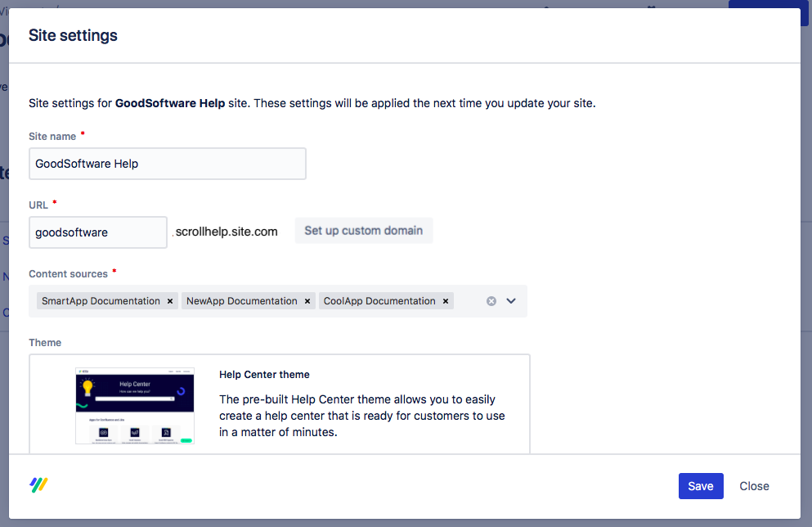Click the NewApp Documentation tag label
Image resolution: width=812 pixels, height=527 pixels.
(241, 301)
